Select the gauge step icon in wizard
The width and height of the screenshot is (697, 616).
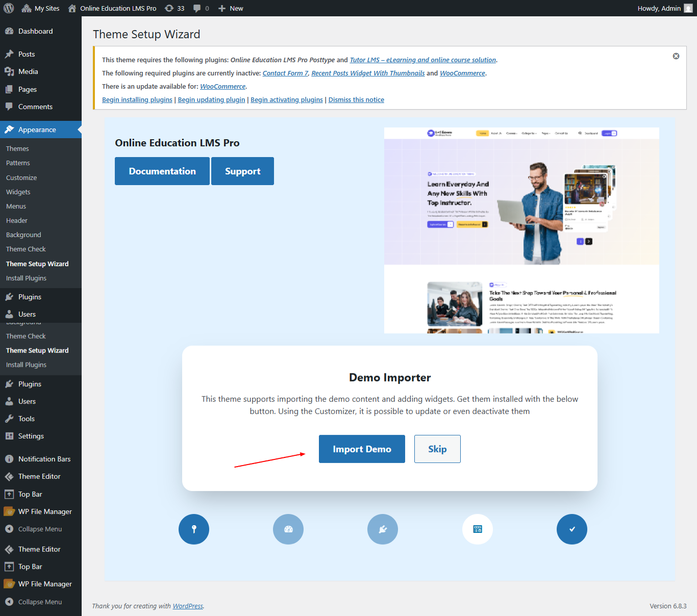288,529
